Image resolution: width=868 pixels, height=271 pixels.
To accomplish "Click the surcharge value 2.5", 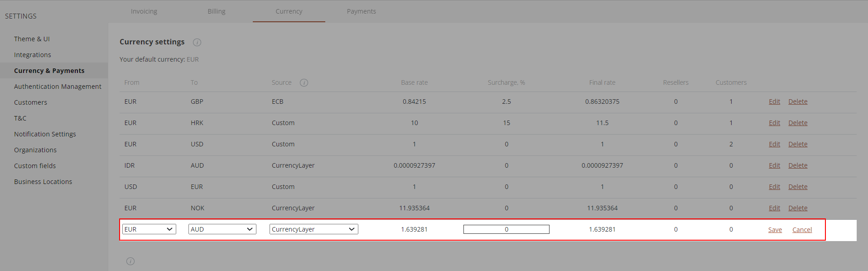I will click(x=506, y=102).
